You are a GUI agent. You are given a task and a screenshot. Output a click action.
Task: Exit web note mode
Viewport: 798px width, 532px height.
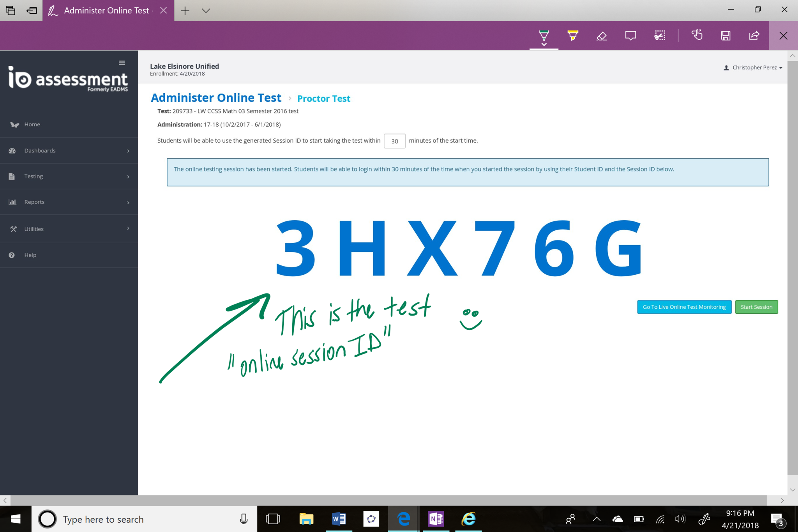(x=783, y=36)
